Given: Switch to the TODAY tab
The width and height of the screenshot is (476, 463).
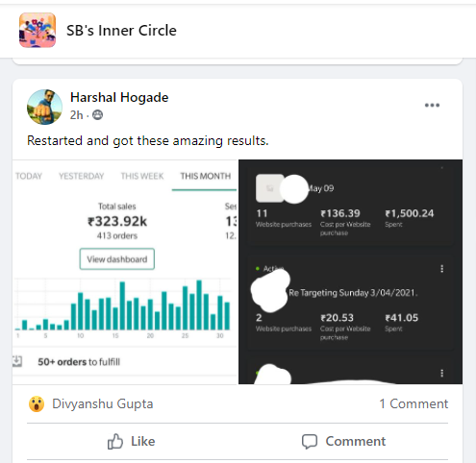Looking at the screenshot, I should pyautogui.click(x=29, y=176).
